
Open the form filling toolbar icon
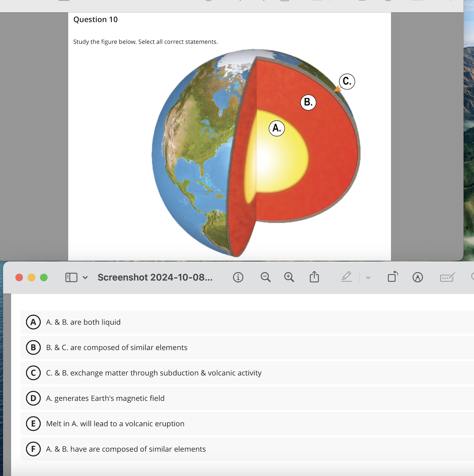pos(447,277)
